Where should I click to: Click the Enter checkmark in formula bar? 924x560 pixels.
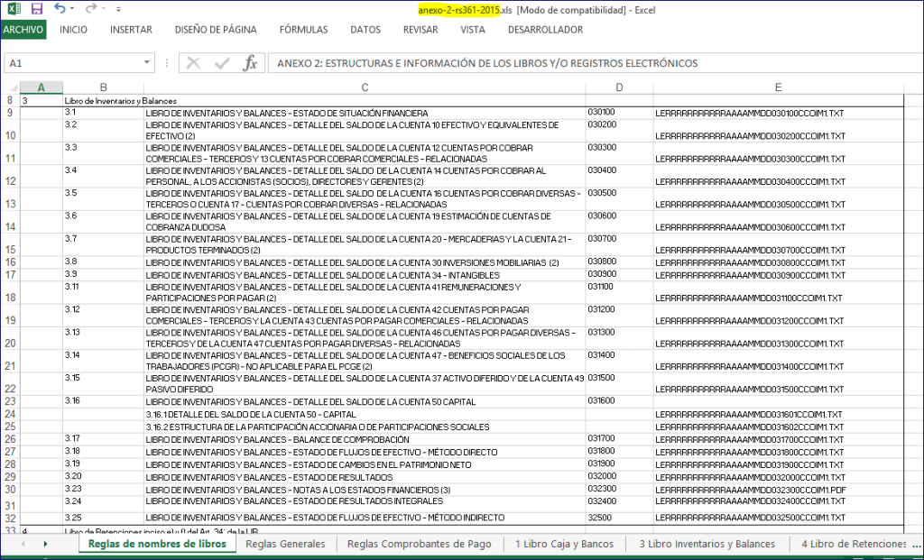pyautogui.click(x=221, y=63)
